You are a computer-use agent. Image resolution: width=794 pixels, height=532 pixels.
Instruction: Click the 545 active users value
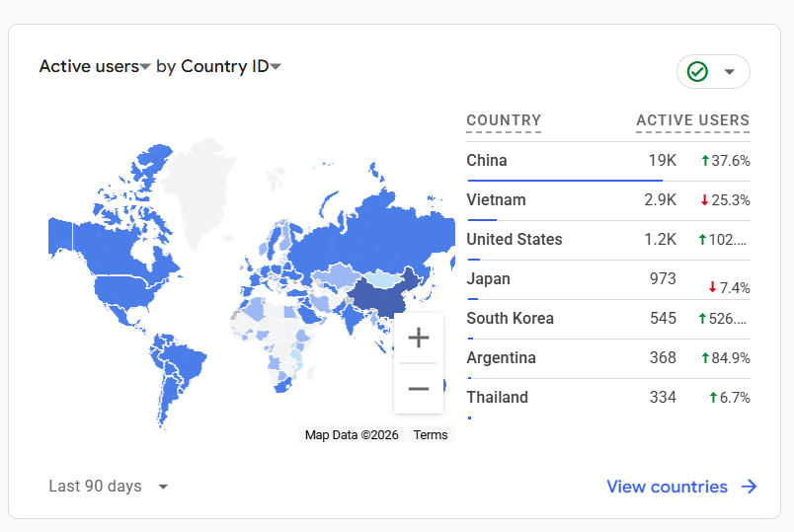point(663,319)
